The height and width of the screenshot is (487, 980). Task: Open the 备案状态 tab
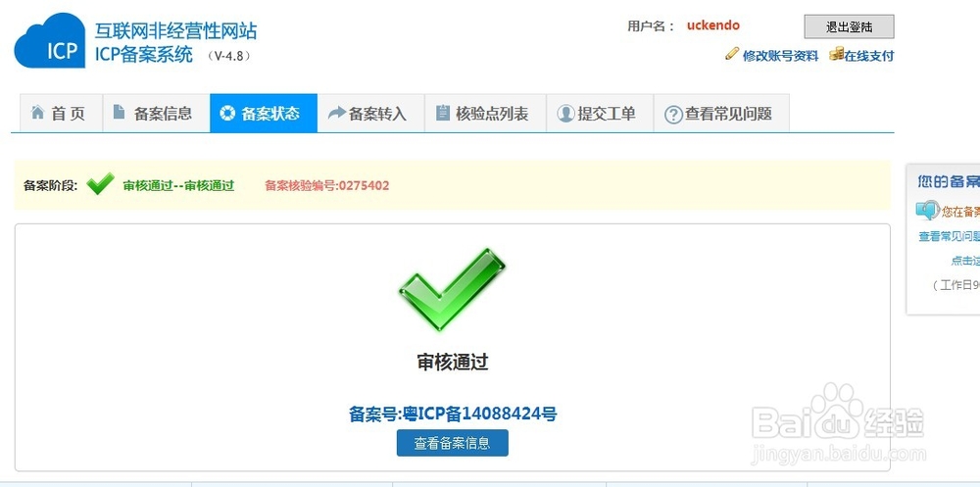263,113
